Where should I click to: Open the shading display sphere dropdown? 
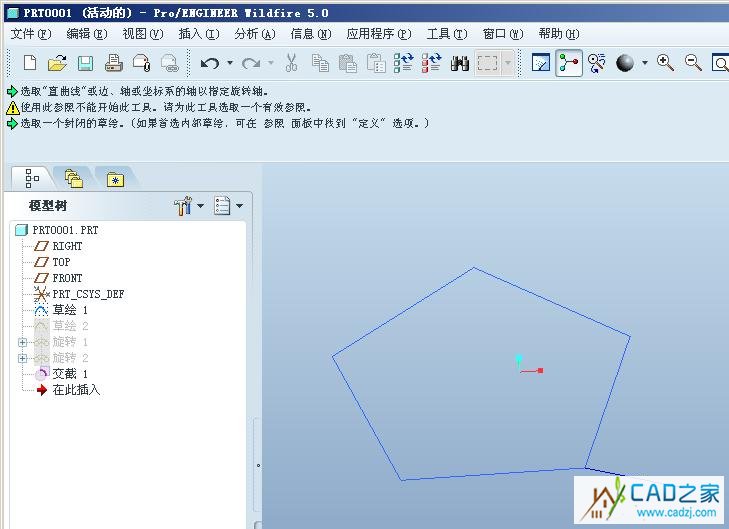[x=644, y=63]
